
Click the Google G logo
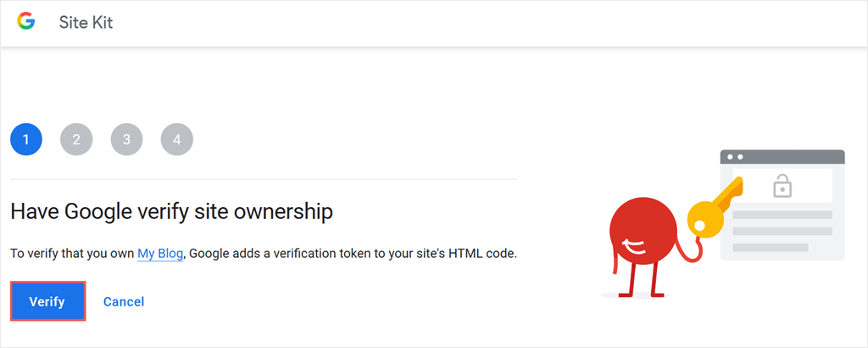click(26, 21)
